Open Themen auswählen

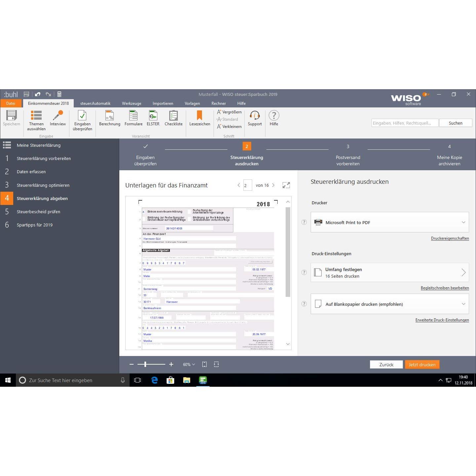point(36,121)
